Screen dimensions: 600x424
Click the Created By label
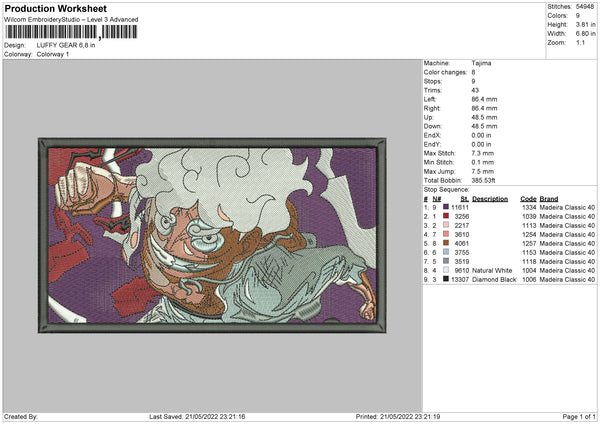coord(21,416)
